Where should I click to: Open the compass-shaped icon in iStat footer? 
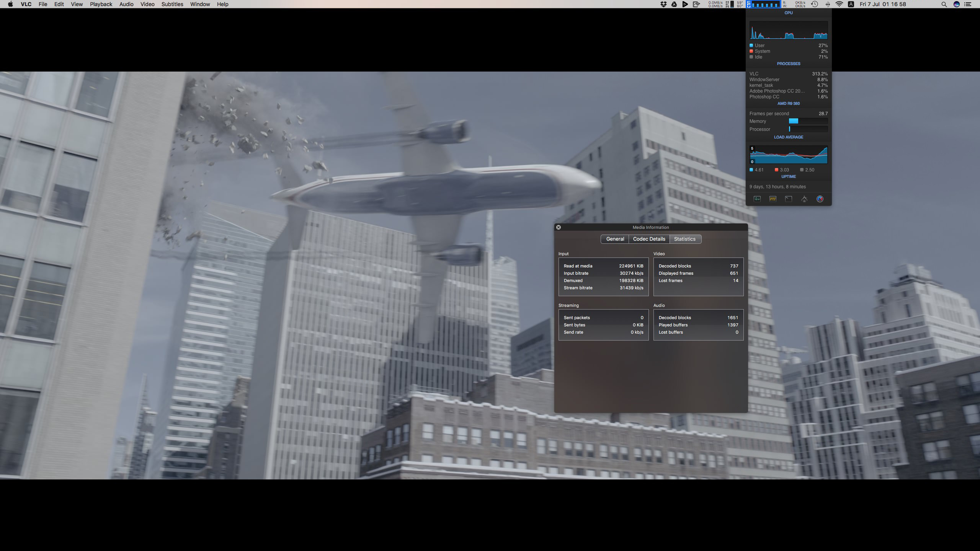[x=804, y=199]
